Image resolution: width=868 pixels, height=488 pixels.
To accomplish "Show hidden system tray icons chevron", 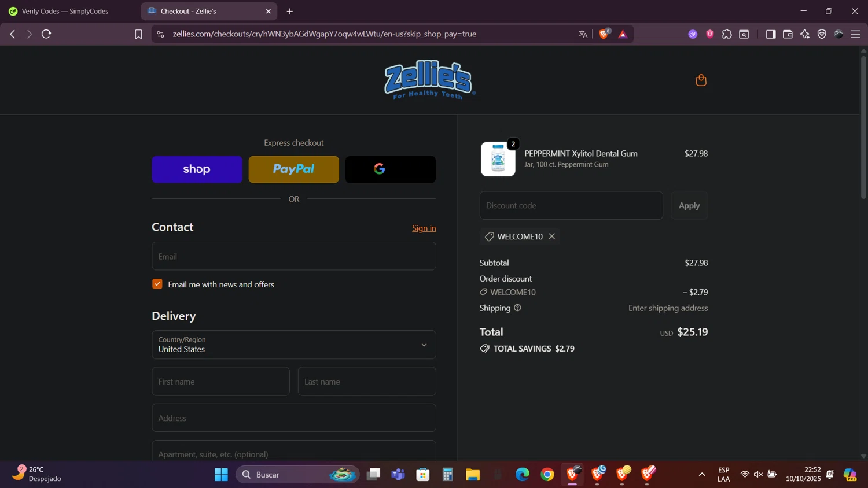I will point(701,475).
